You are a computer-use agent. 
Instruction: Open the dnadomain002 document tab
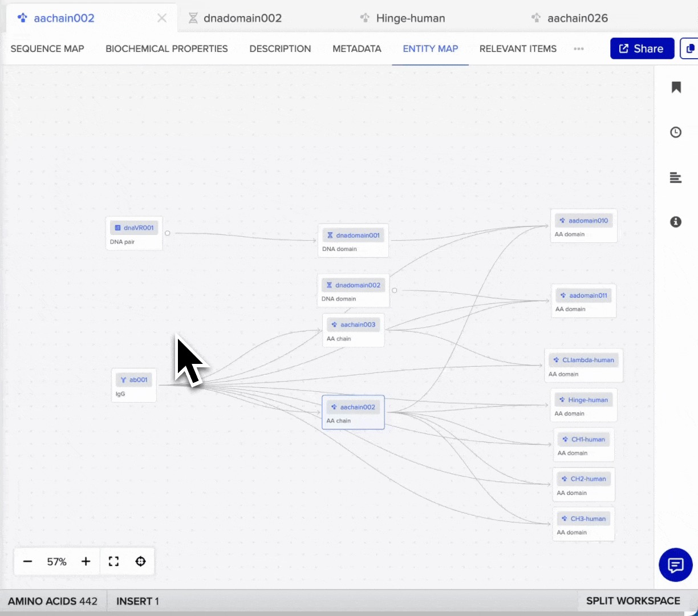(242, 18)
